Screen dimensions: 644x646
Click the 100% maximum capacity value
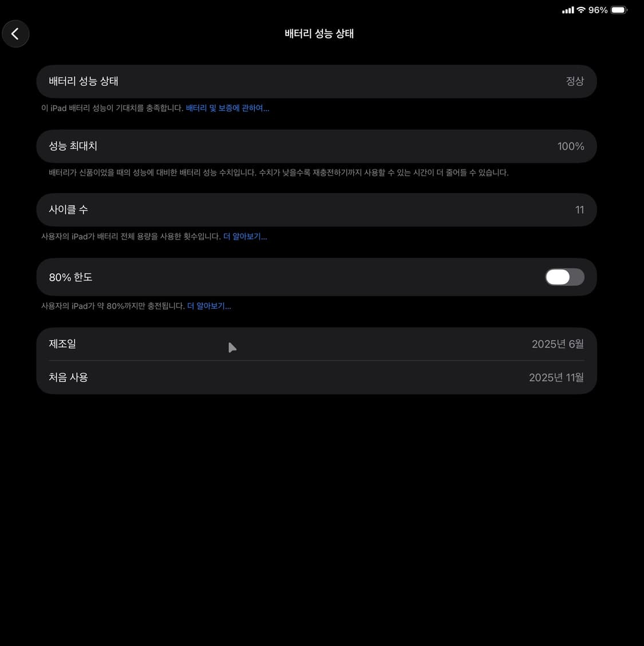tap(571, 146)
